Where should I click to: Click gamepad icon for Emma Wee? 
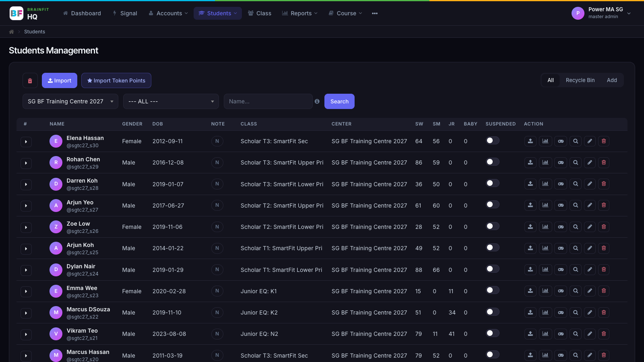(561, 291)
